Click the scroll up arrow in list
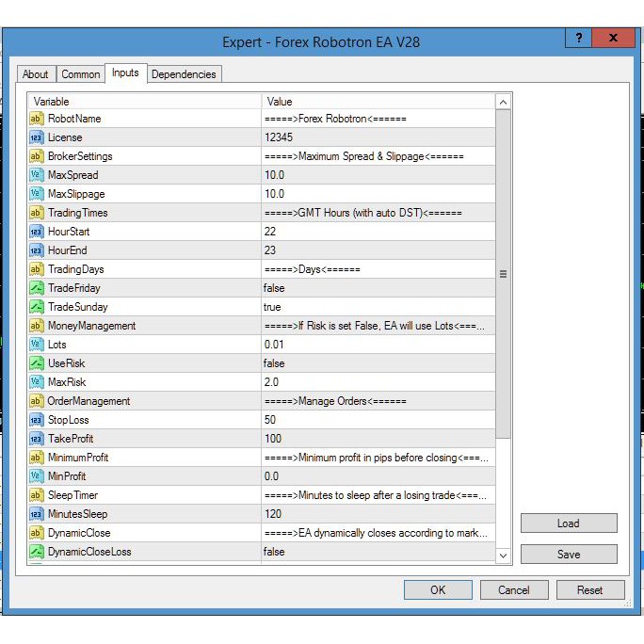Viewport: 644px width, 644px height. (x=503, y=102)
